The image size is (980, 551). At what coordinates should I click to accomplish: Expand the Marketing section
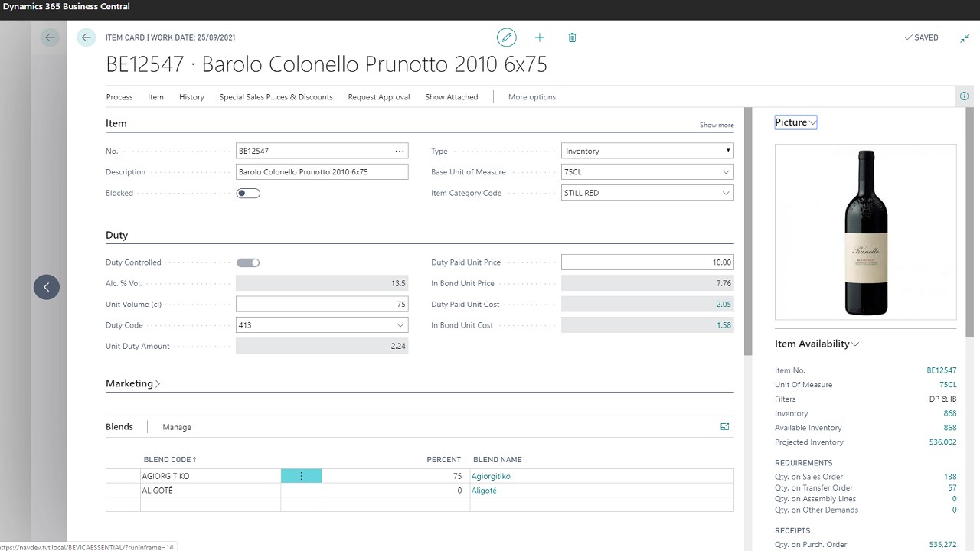[x=133, y=383]
